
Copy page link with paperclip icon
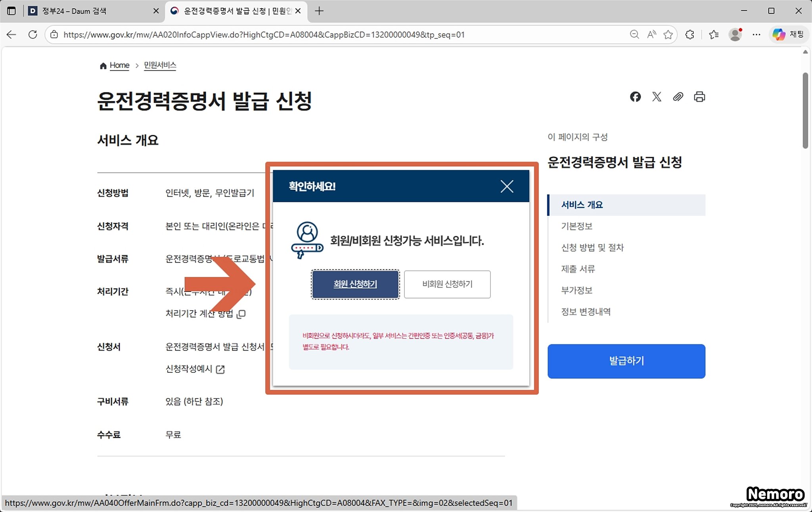[678, 97]
